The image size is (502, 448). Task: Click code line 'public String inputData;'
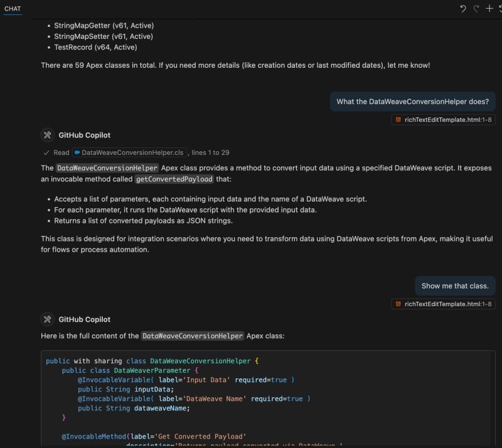point(125,389)
